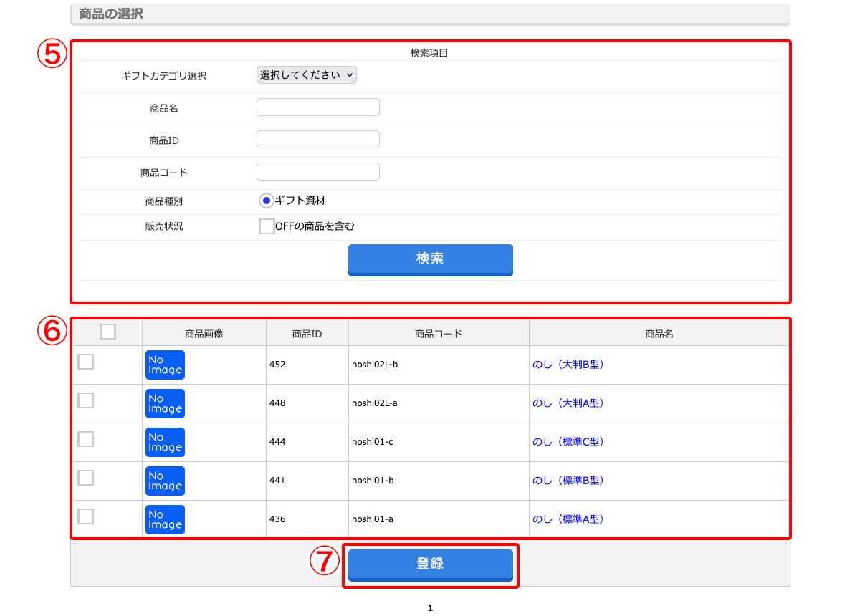Select checkbox for のし（標準B型）row

point(85,478)
